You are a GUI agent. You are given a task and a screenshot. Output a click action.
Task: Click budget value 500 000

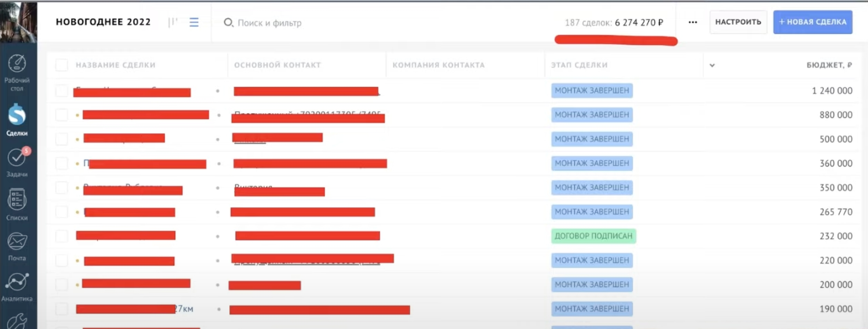coord(836,139)
